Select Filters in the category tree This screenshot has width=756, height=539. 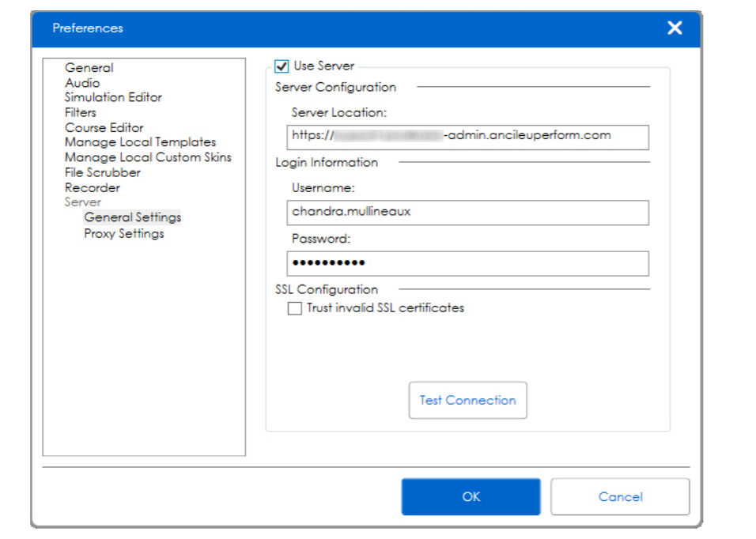click(x=80, y=112)
